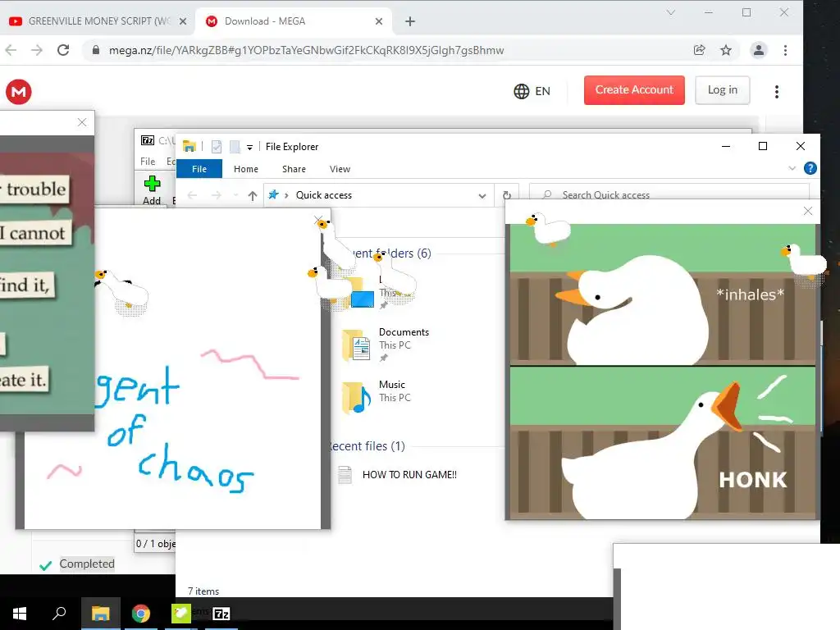Close the HONK goose meme window
This screenshot has height=630, width=840.
[808, 211]
